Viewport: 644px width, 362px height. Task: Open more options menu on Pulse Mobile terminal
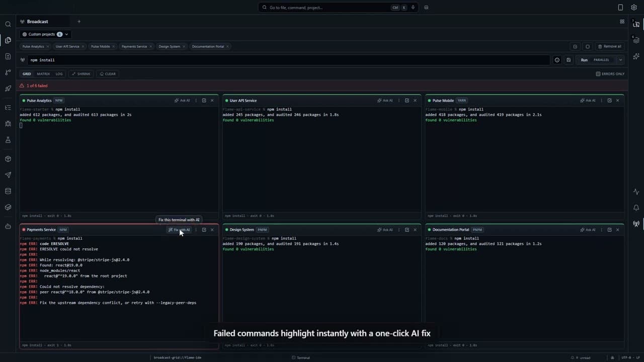(x=602, y=101)
